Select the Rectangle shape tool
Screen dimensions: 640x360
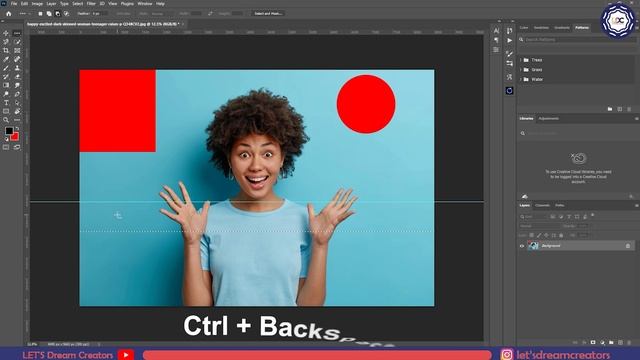pos(6,111)
